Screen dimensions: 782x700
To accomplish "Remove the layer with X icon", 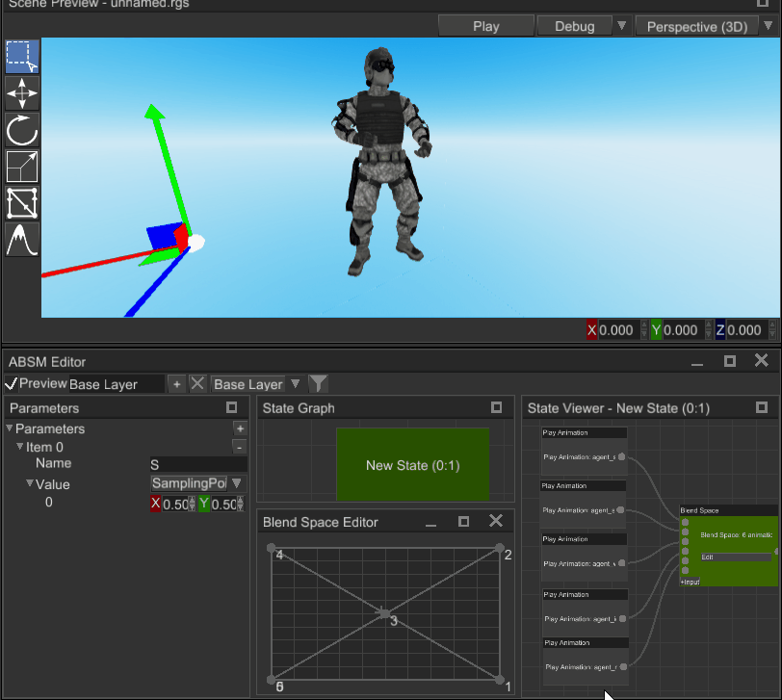I will (197, 384).
